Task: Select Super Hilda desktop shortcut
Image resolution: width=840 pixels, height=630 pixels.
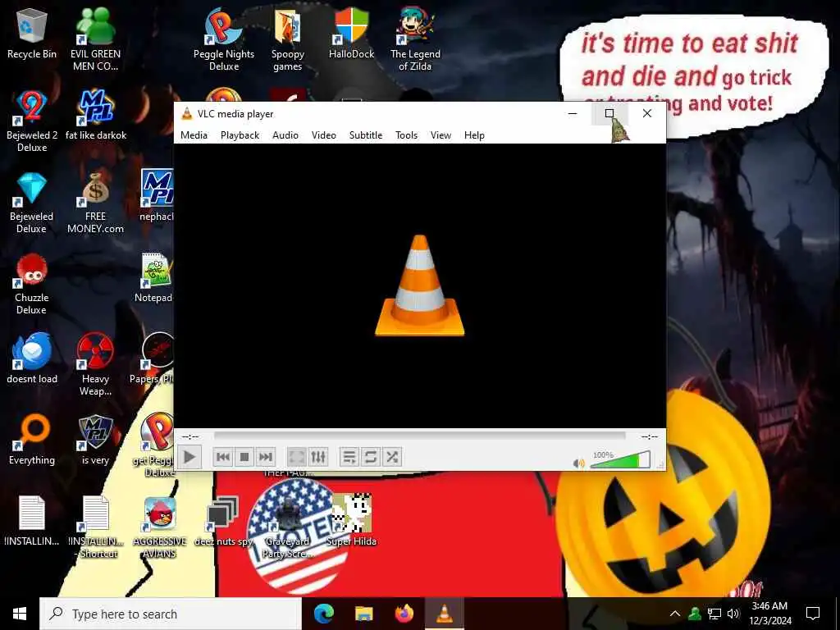Action: click(x=351, y=521)
